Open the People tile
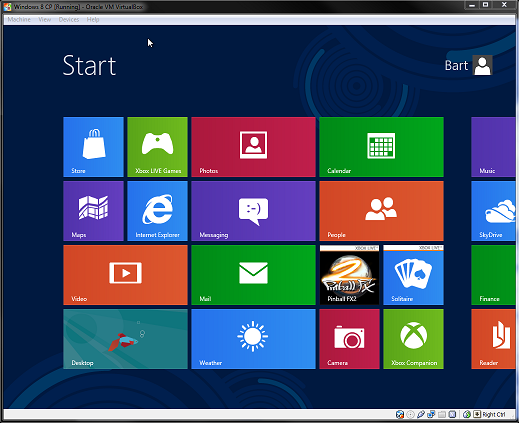Viewport: 519px width, 423px height. (x=381, y=211)
